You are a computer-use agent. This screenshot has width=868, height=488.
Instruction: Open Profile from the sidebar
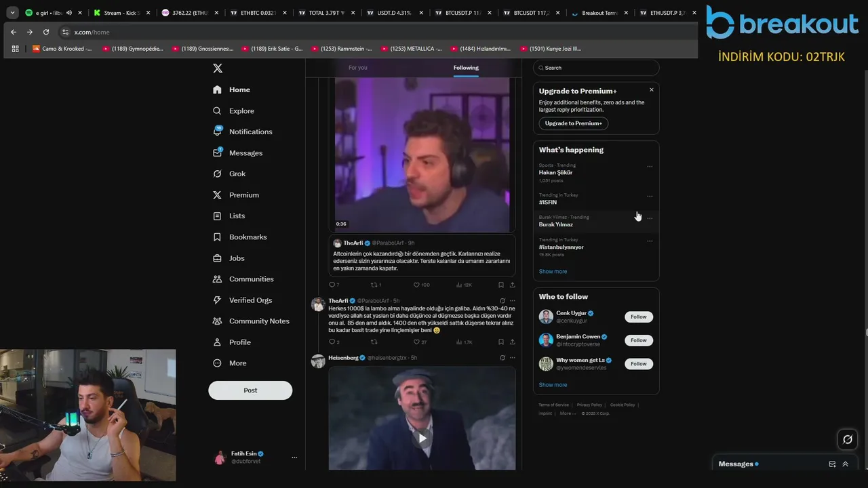(x=231, y=342)
